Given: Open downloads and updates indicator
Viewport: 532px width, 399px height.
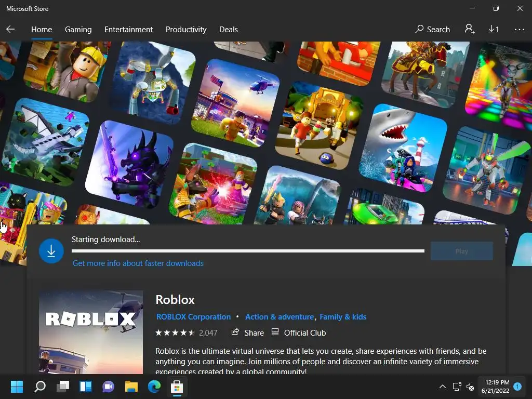Looking at the screenshot, I should pyautogui.click(x=494, y=30).
